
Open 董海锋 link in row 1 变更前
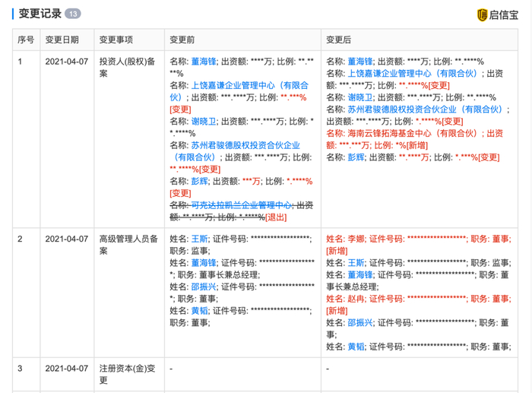coord(204,62)
